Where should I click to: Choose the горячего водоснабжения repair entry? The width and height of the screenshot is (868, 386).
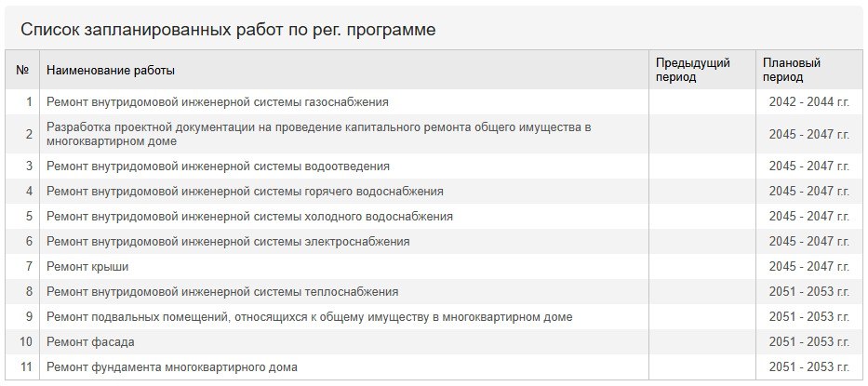click(x=245, y=191)
